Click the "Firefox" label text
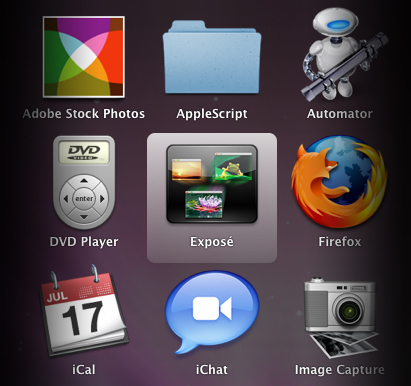The width and height of the screenshot is (411, 386). (340, 242)
